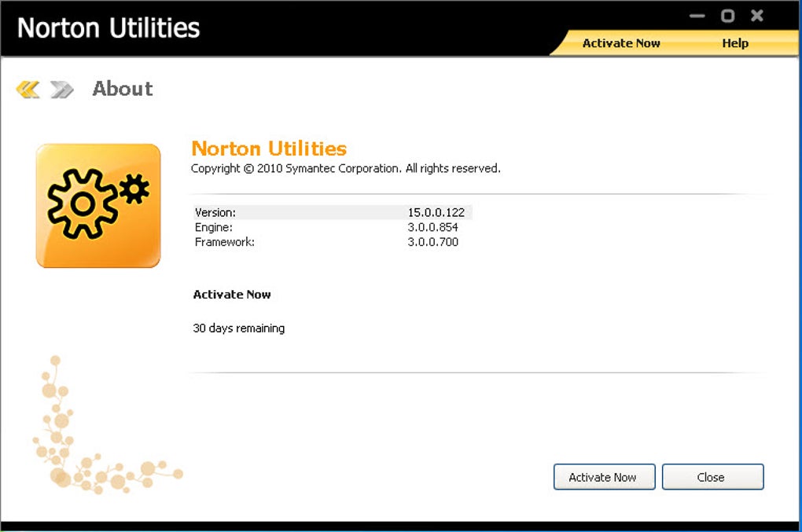Image resolution: width=802 pixels, height=532 pixels.
Task: Click the gray forward double-arrow icon
Action: click(x=62, y=90)
